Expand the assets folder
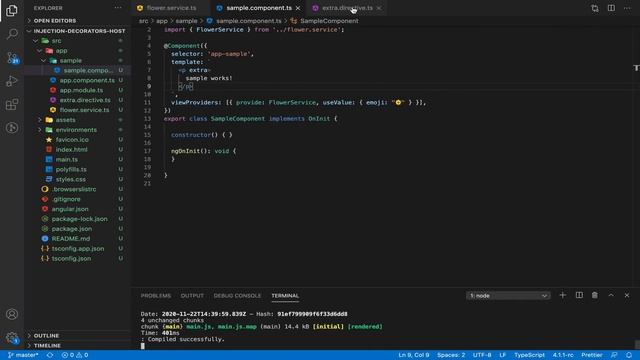Image resolution: width=640 pixels, height=360 pixels. click(x=65, y=120)
